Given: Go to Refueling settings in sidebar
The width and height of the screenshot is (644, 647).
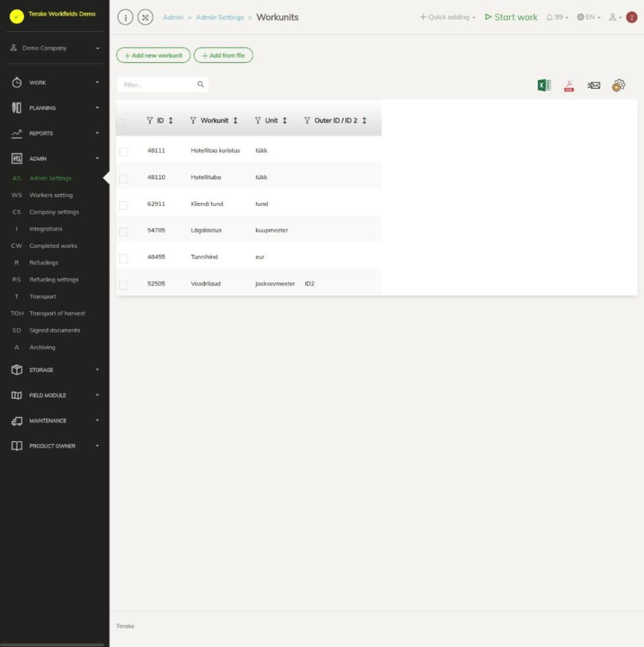Looking at the screenshot, I should pyautogui.click(x=54, y=279).
